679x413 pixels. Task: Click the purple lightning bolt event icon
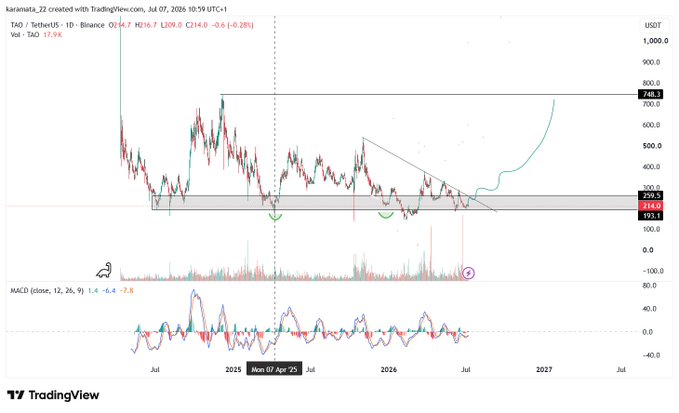tap(469, 273)
